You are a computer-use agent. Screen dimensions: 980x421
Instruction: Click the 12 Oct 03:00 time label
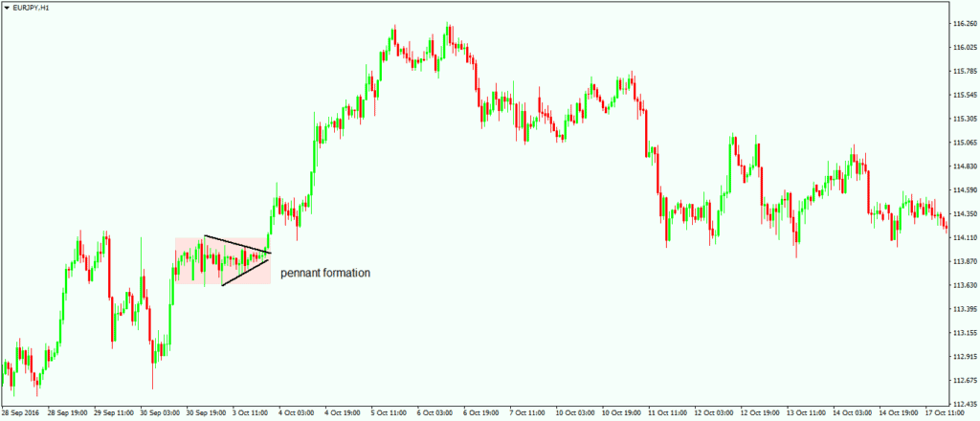[714, 413]
